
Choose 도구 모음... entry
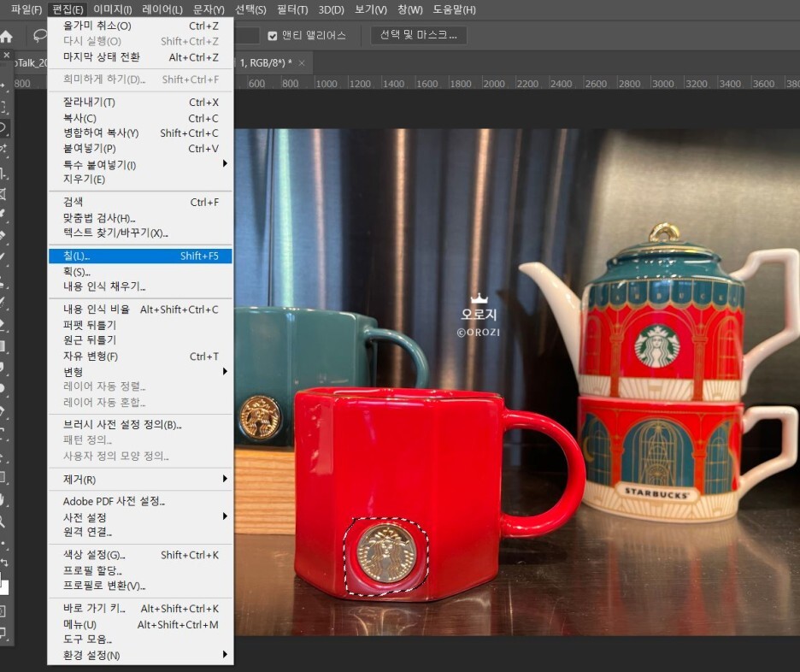tap(140, 639)
